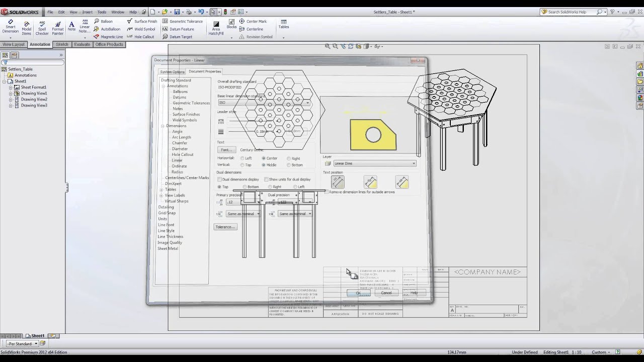Add a Hole Callout
Image resolution: width=644 pixels, height=362 pixels.
pos(140,37)
